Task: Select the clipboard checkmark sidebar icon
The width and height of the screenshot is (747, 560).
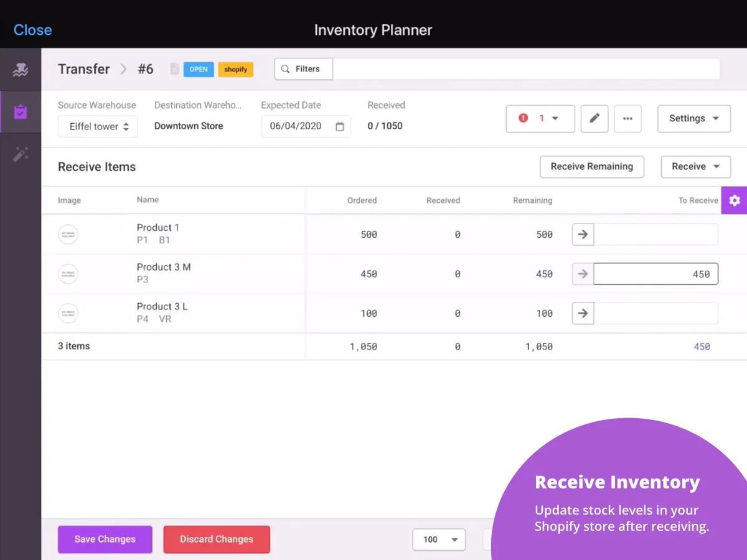Action: (x=21, y=112)
